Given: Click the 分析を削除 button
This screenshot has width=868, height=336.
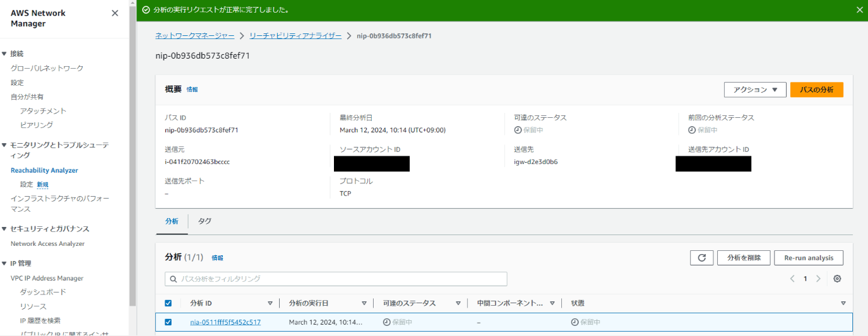Looking at the screenshot, I should [744, 258].
